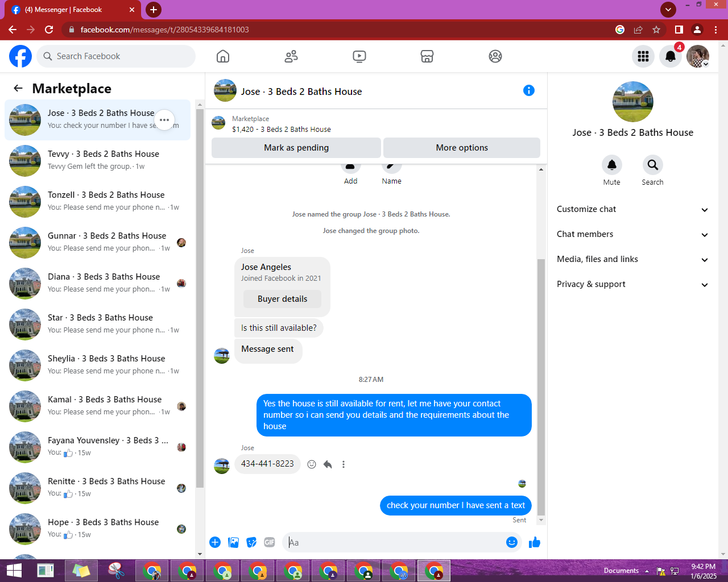Open account profile picture dropdown

pyautogui.click(x=698, y=56)
